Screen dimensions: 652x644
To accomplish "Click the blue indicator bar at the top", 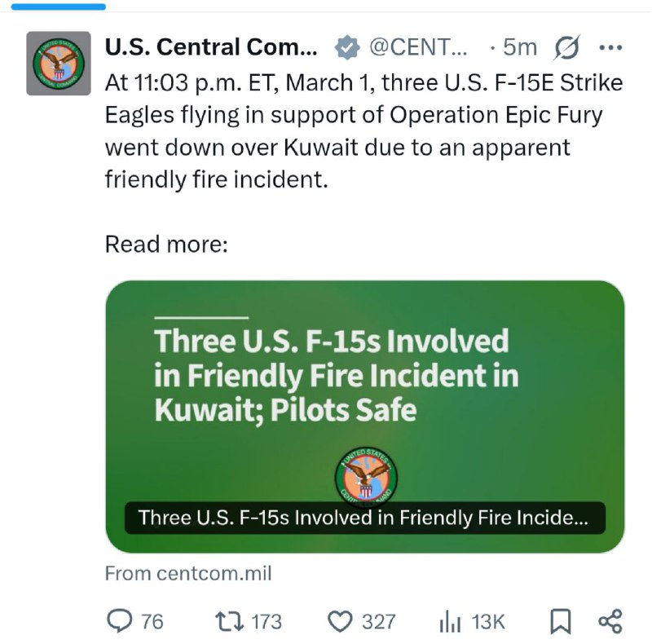I will coord(54,6).
